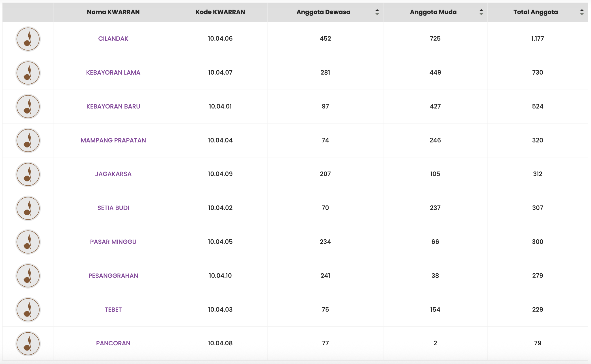Screen dimensions: 591x364
Task: Click the Anggota Dewasa value 207
Action: tap(325, 174)
